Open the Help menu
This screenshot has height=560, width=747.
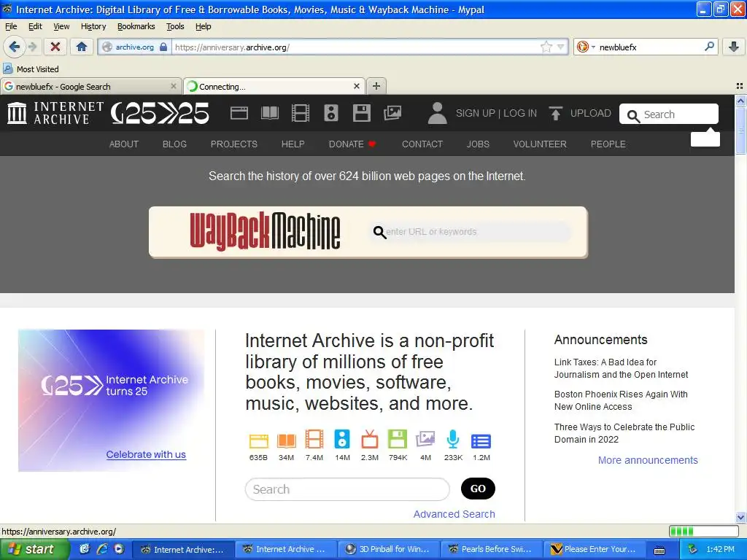204,26
